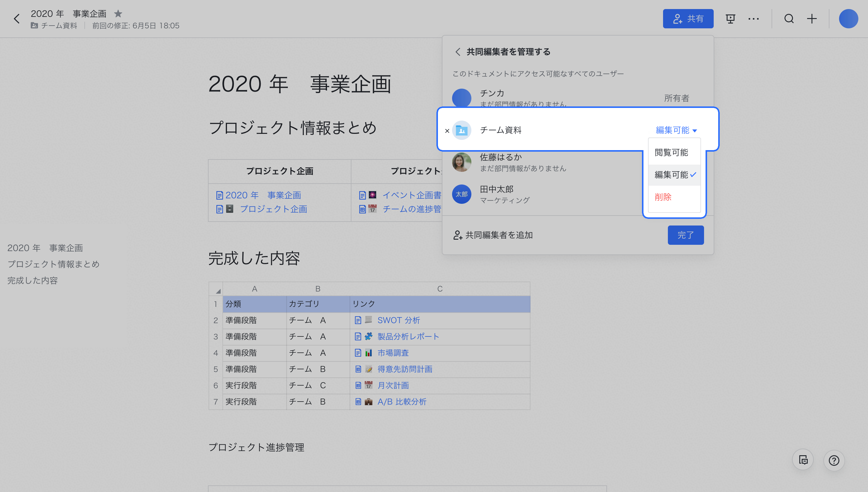The image size is (868, 492).
Task: Click the X to remove チーム資料 collaborator
Action: (447, 131)
